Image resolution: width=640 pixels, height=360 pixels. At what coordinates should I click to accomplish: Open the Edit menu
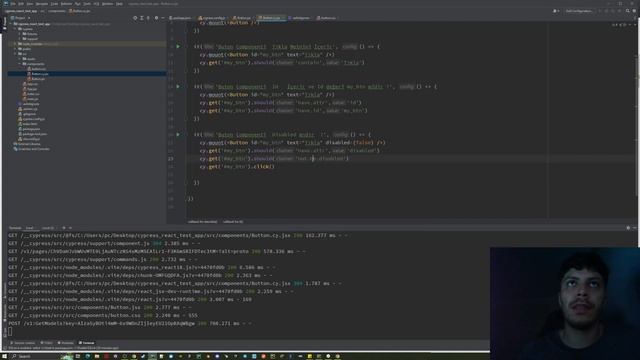pyautogui.click(x=21, y=4)
